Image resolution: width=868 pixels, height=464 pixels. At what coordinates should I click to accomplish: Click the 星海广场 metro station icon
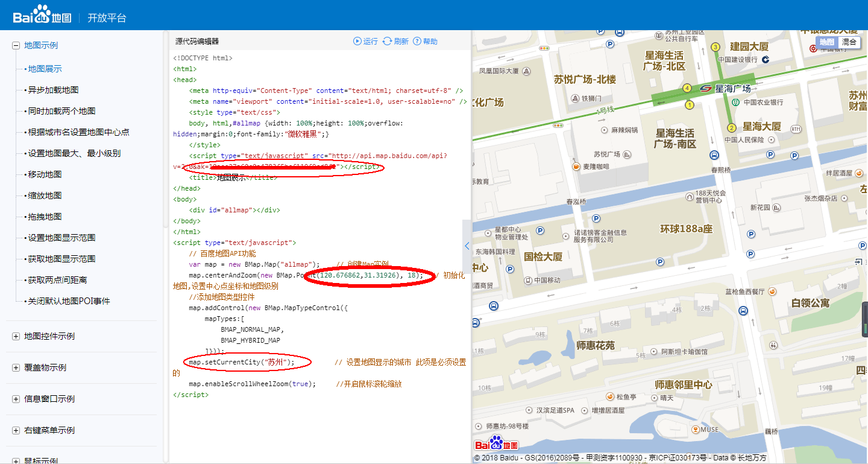tap(705, 89)
